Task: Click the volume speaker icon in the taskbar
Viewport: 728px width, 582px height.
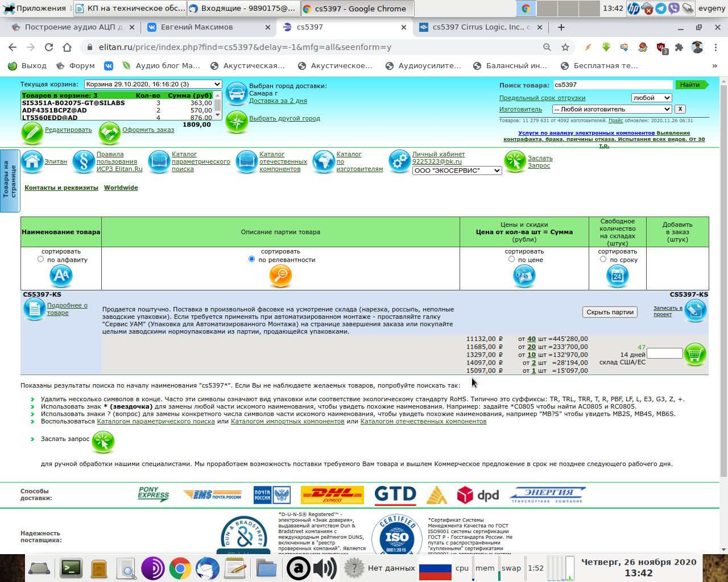Action: coord(325,568)
